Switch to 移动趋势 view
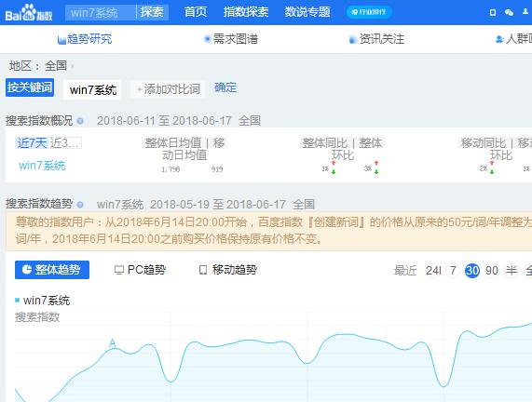 [x=228, y=270]
